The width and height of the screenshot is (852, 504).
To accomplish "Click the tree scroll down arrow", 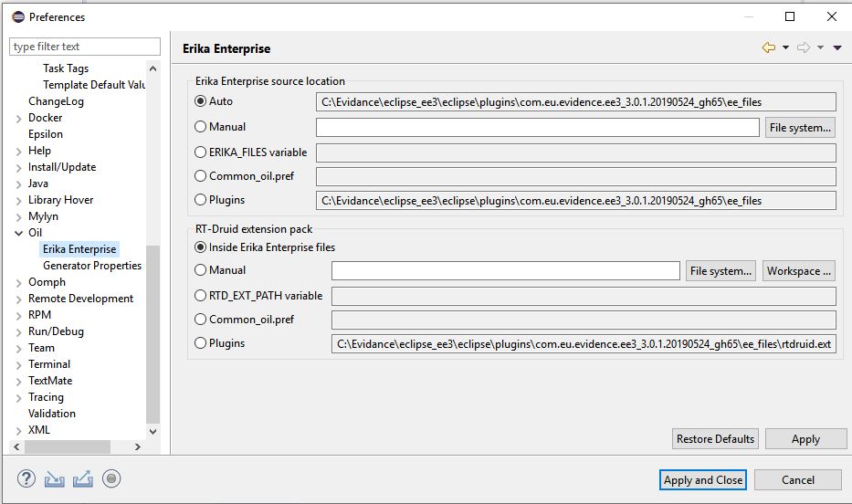I will pos(153,431).
